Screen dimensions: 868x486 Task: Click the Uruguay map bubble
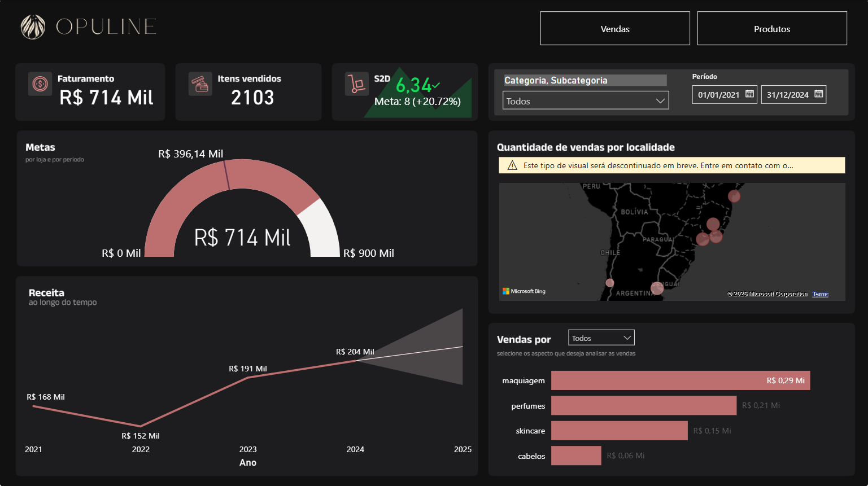(657, 288)
